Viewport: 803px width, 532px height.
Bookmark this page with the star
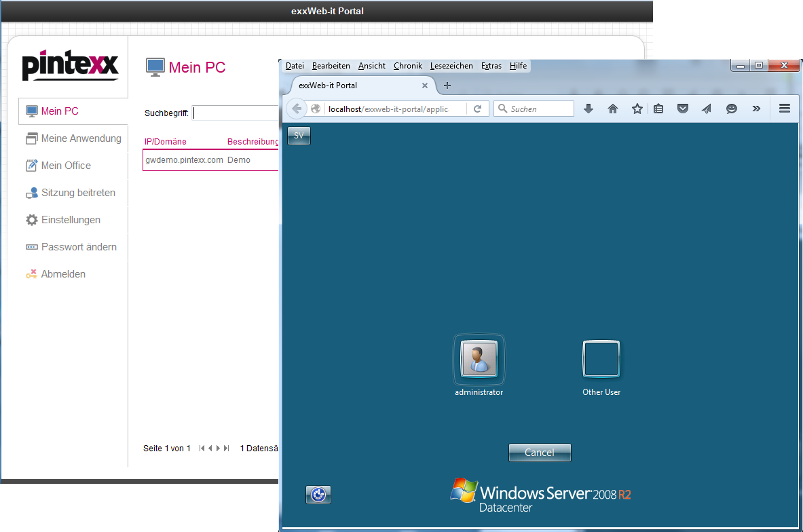click(637, 109)
